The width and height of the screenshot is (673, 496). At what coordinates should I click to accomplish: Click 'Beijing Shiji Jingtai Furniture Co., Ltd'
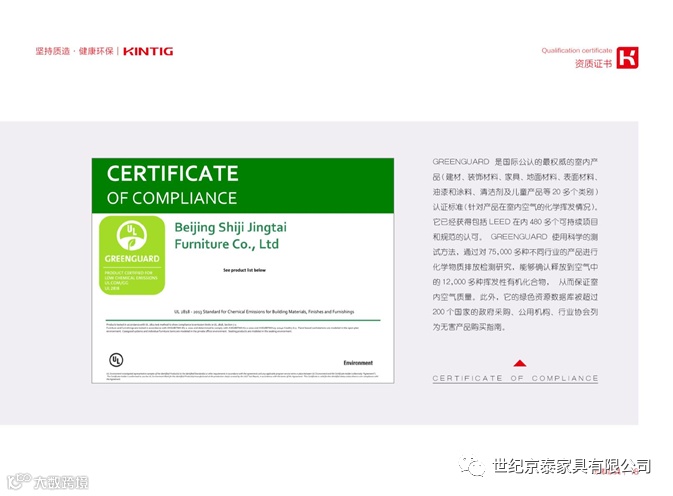[230, 235]
